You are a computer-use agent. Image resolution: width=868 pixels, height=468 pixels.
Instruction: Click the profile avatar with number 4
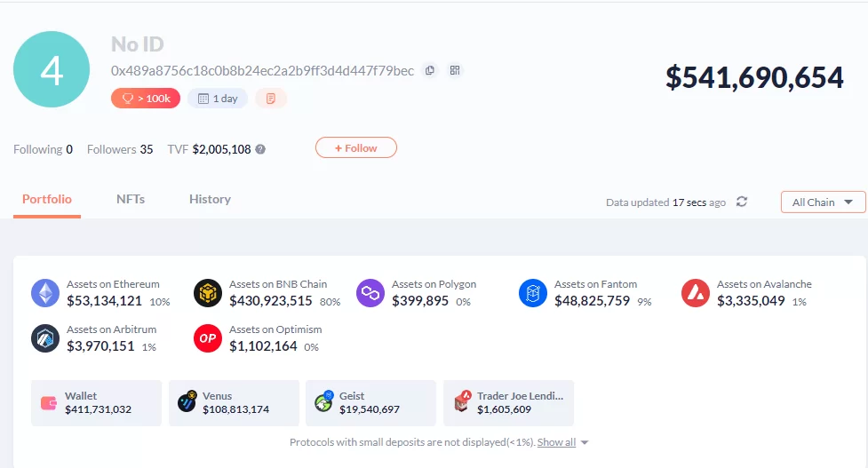pos(52,69)
